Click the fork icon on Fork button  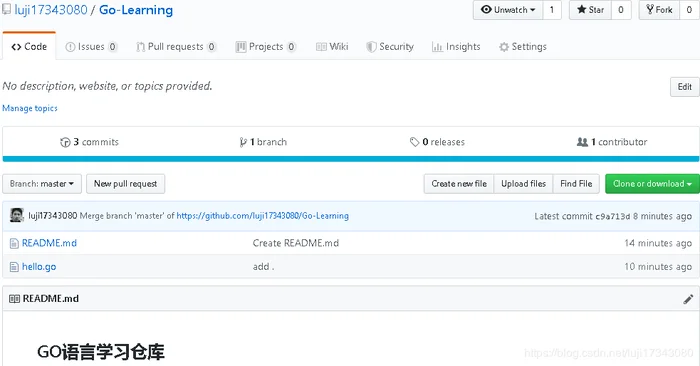pos(650,9)
